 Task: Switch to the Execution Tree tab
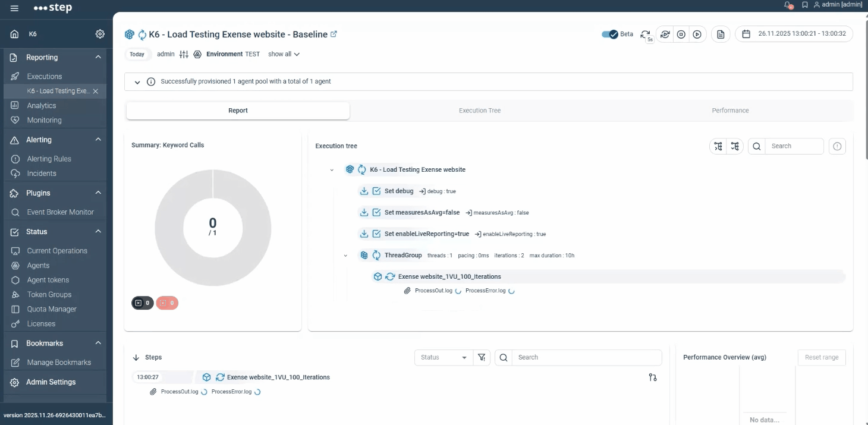tap(479, 111)
